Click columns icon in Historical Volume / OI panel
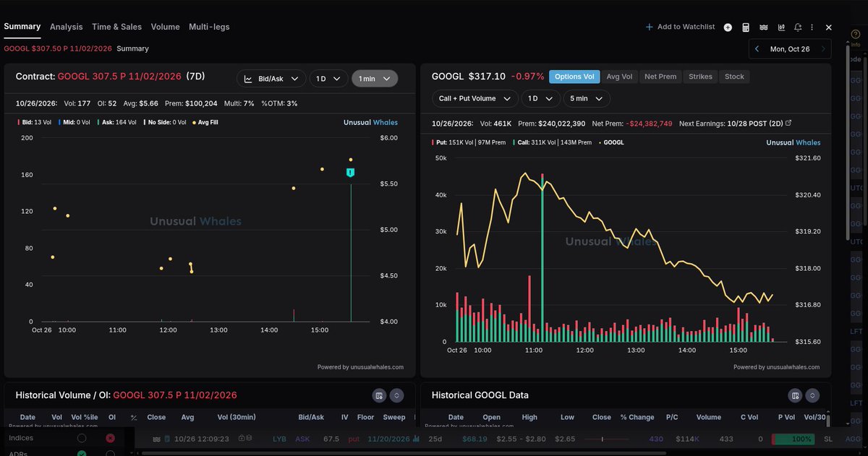868x456 pixels. click(378, 395)
